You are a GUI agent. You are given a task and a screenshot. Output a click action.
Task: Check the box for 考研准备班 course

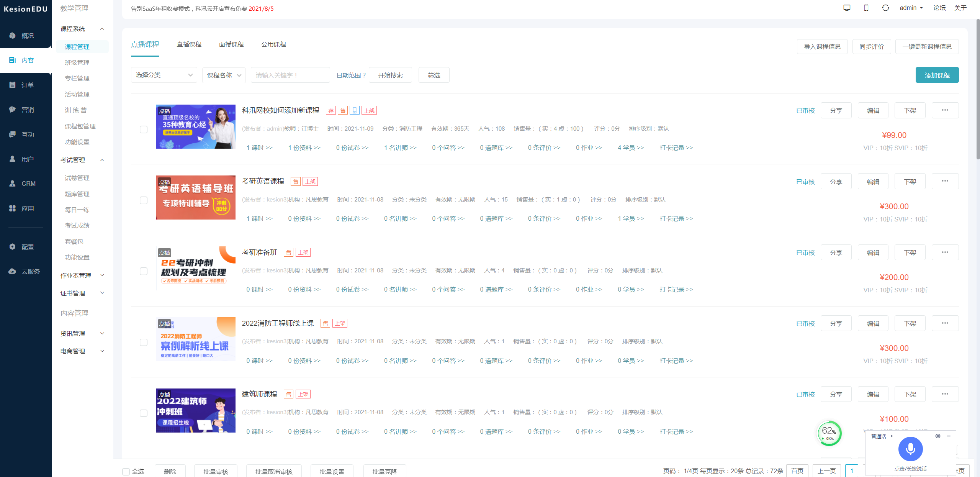tap(144, 271)
